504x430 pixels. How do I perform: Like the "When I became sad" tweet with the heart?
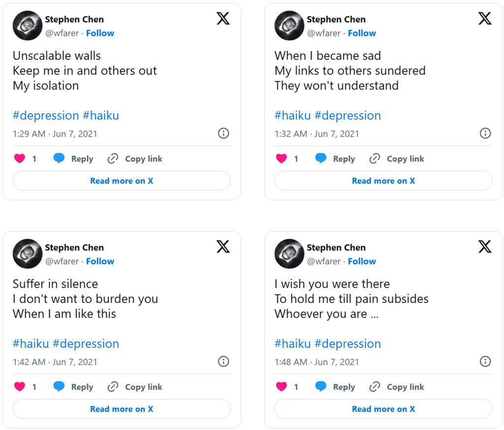click(x=282, y=158)
